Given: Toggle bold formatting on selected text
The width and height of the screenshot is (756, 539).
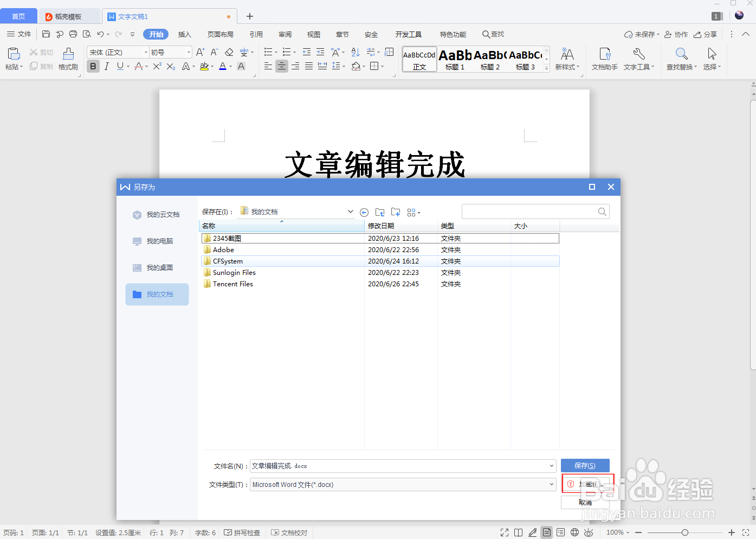Looking at the screenshot, I should (93, 66).
